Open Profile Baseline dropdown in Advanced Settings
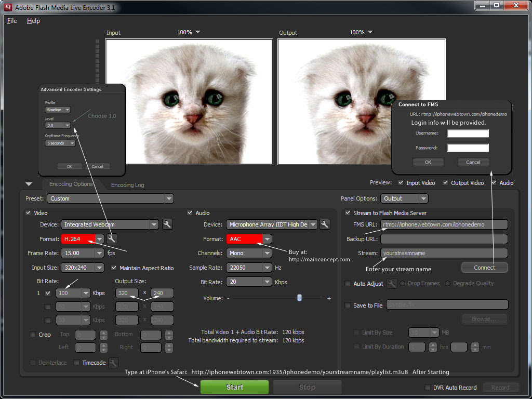 [58, 110]
